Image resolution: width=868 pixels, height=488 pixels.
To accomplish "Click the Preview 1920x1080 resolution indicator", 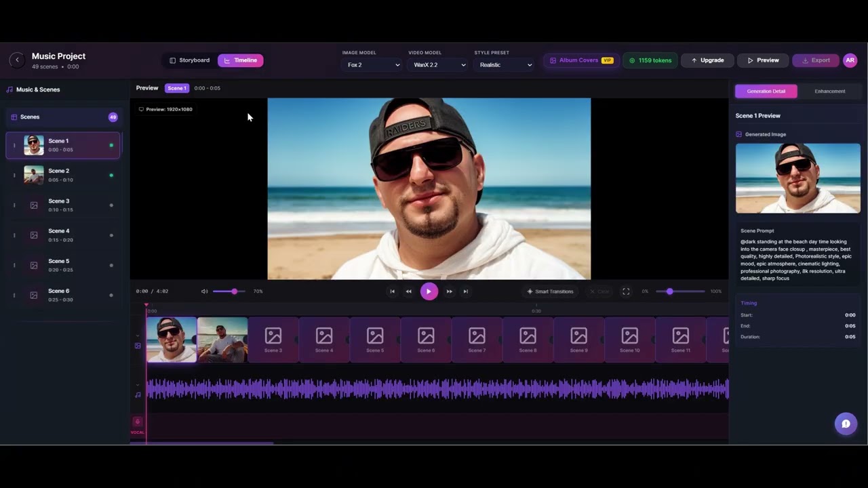I will point(165,109).
